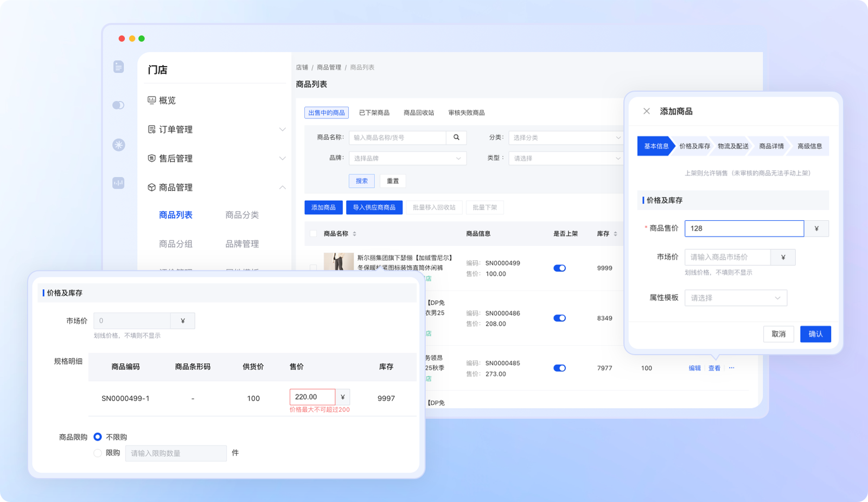
Task: Check the select-all checkbox in table header
Action: tap(313, 234)
